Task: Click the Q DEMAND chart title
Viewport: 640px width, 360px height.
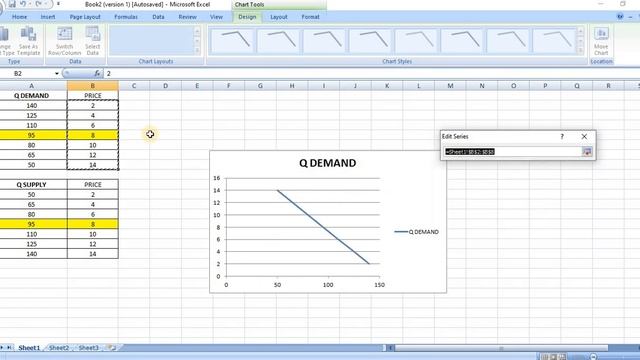Action: click(x=327, y=163)
